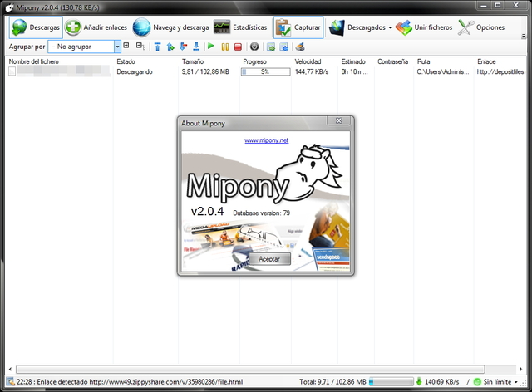This screenshot has height=392, width=532.
Task: Click the Mipony title bar app icon
Action: [x=9, y=7]
